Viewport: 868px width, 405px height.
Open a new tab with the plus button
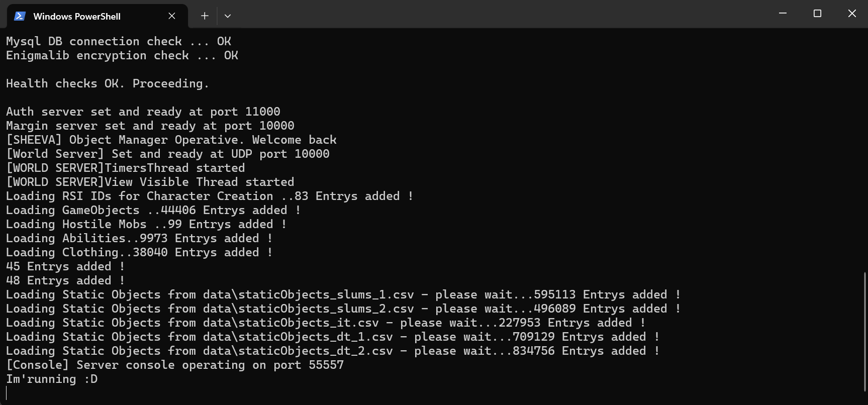point(205,16)
